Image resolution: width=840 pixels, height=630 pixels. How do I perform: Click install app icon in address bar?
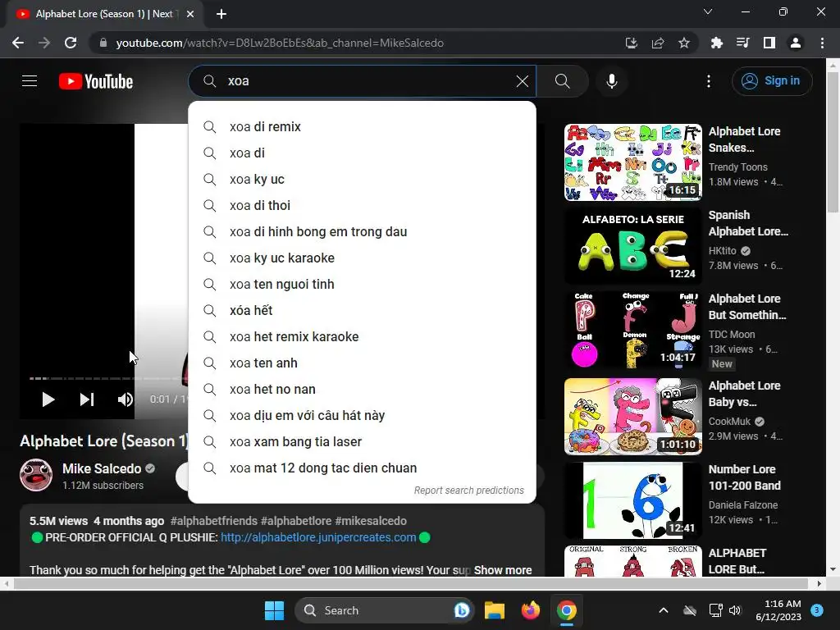click(x=632, y=43)
